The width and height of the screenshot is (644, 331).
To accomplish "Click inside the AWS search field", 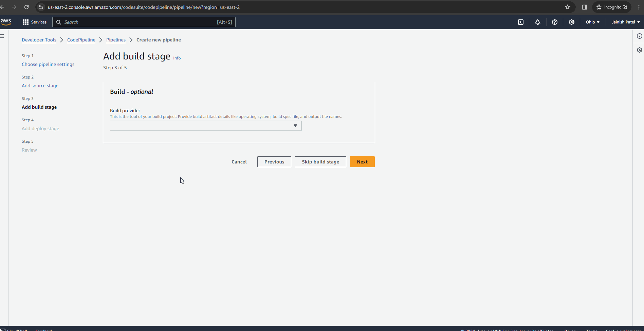I will [143, 22].
